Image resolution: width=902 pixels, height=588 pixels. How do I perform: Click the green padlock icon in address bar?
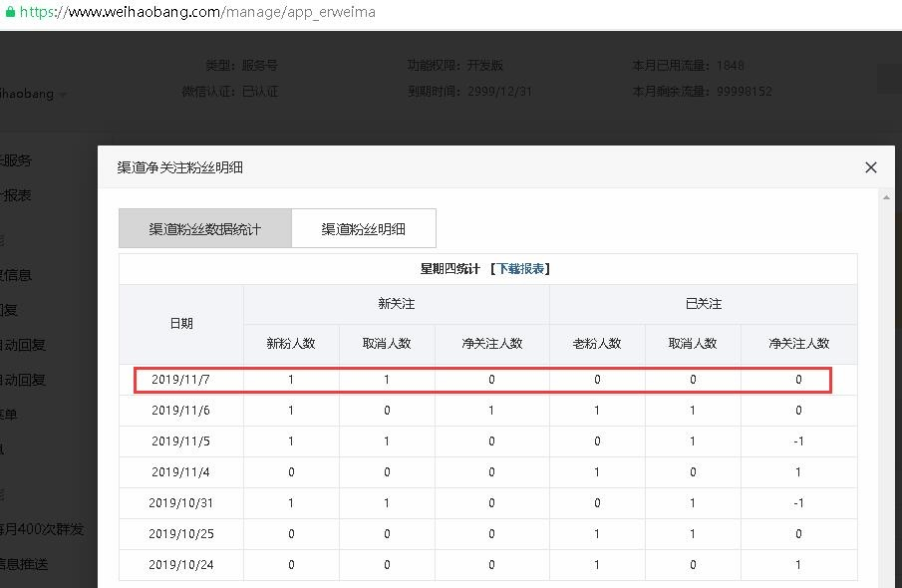point(10,12)
